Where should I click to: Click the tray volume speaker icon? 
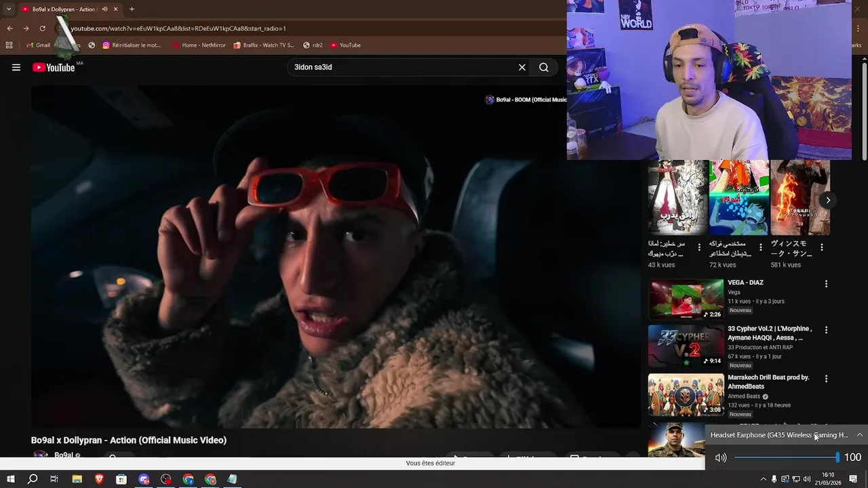[x=806, y=479]
